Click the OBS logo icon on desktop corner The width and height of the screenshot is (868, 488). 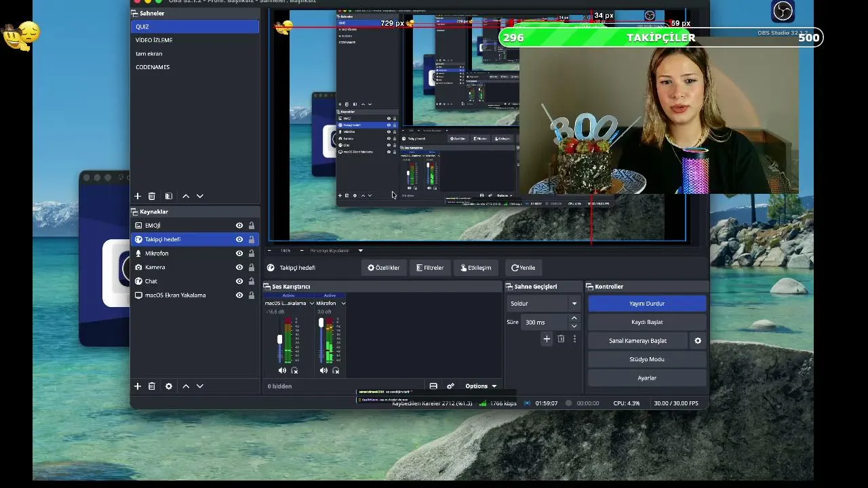pyautogui.click(x=783, y=11)
